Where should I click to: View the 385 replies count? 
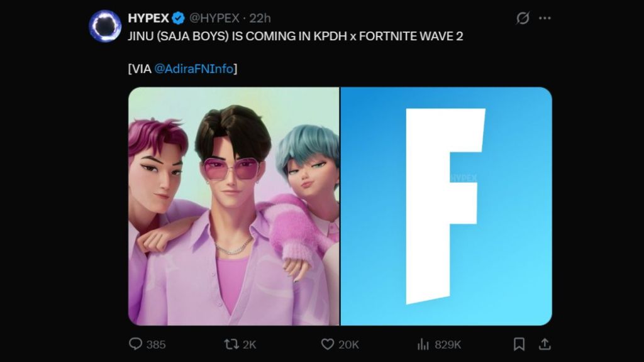coord(155,344)
